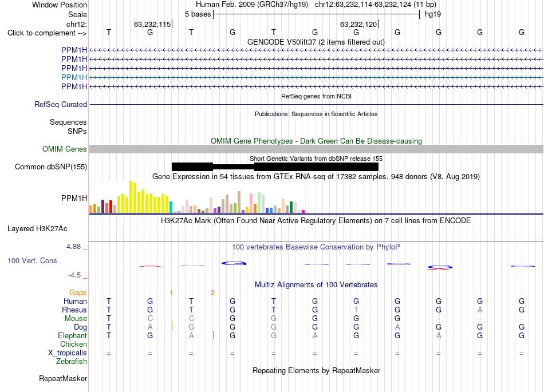Click the chr12:63,232,114-63,232,124 (11 bp) position text
The image size is (544, 392).
coord(376,5)
